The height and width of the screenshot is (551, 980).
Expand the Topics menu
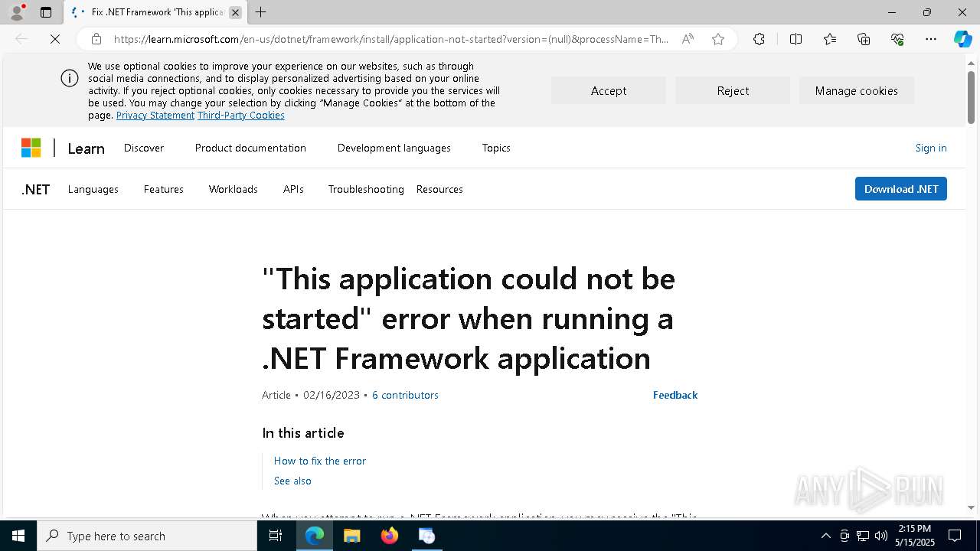pos(496,148)
